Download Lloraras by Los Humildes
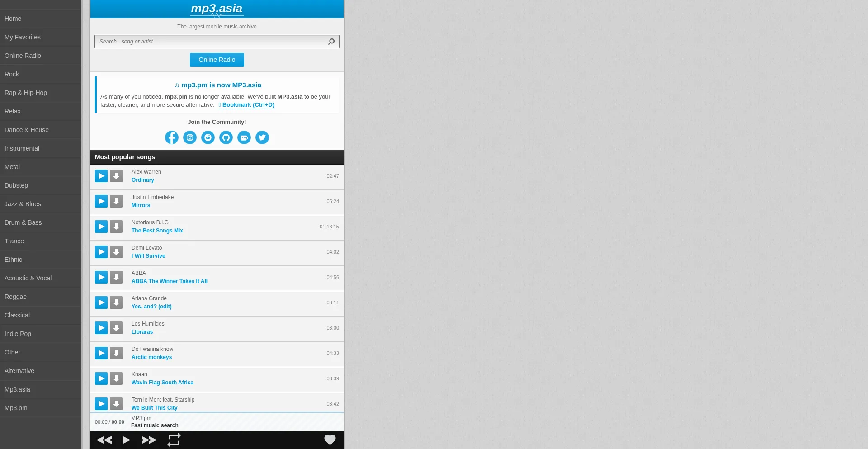 pyautogui.click(x=116, y=328)
